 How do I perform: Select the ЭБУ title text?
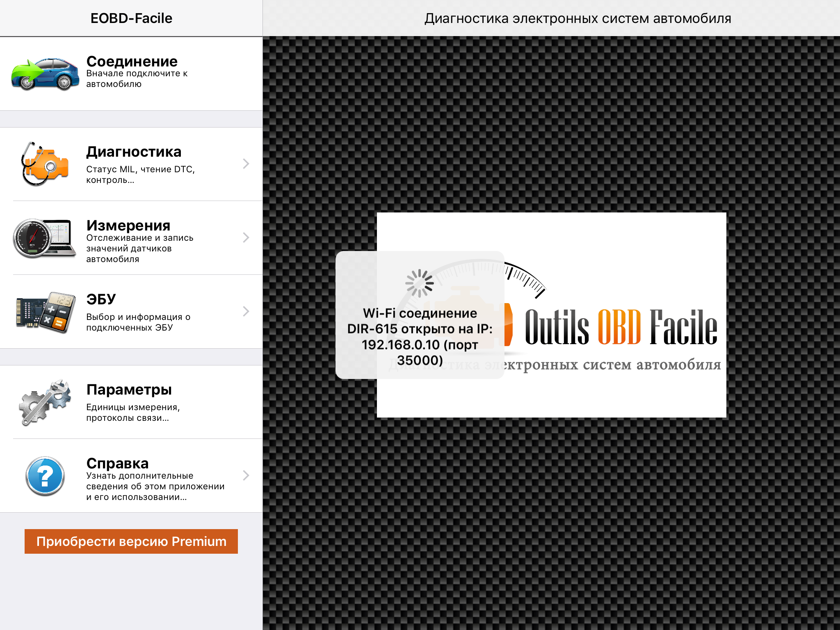click(x=101, y=299)
